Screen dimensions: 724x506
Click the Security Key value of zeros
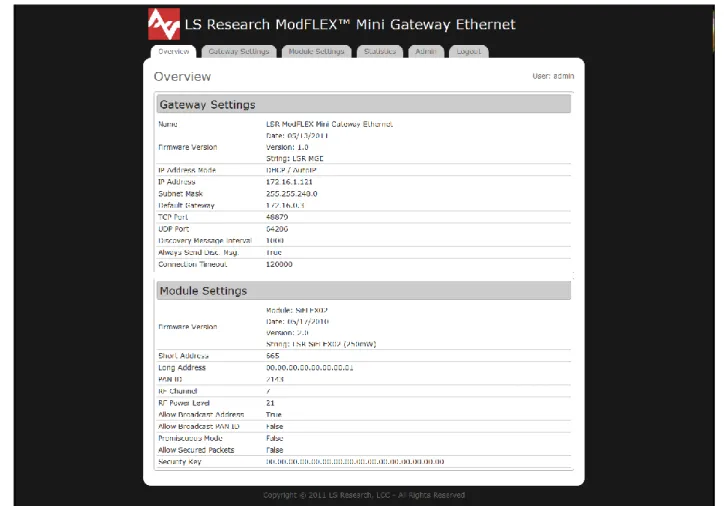(355, 462)
